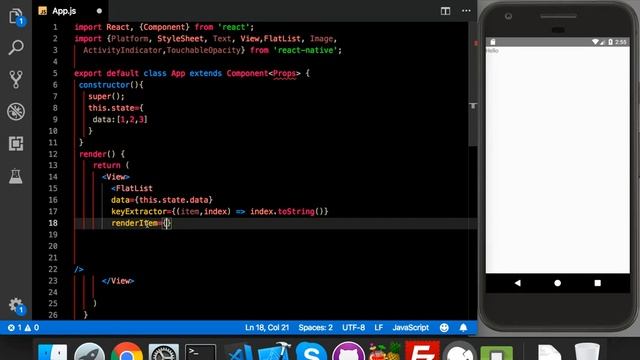The image size is (640, 360).
Task: Click JavaScript language mode
Action: pyautogui.click(x=411, y=327)
